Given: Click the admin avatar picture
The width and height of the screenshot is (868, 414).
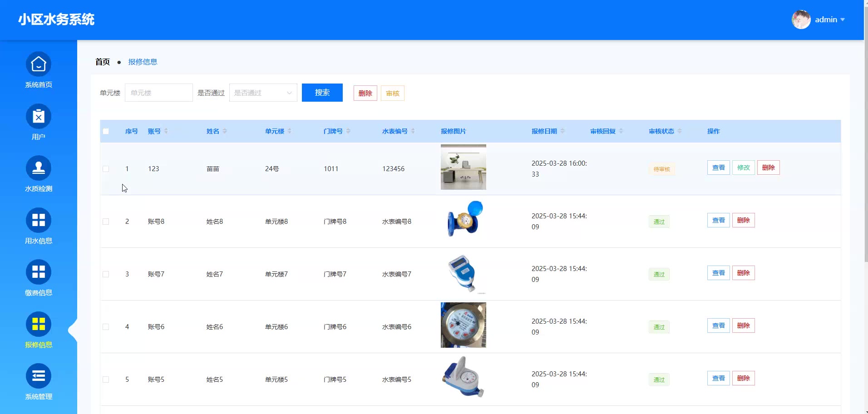Looking at the screenshot, I should 801,20.
